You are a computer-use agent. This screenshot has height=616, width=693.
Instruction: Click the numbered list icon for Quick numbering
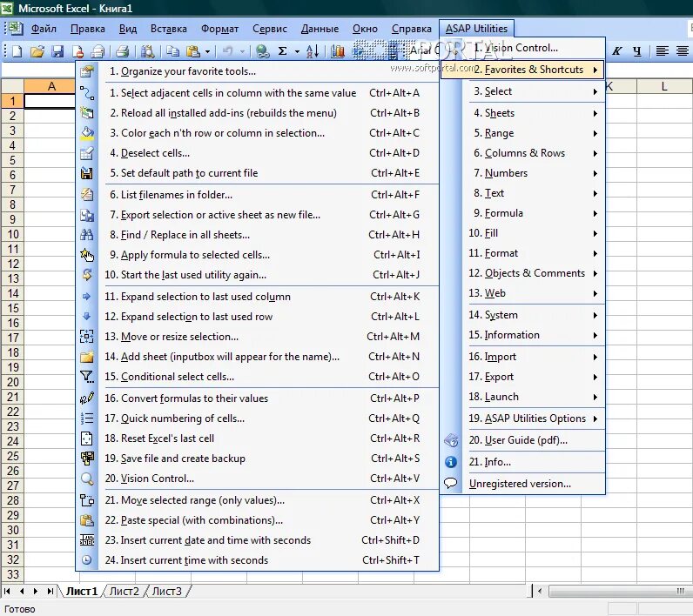pyautogui.click(x=87, y=418)
